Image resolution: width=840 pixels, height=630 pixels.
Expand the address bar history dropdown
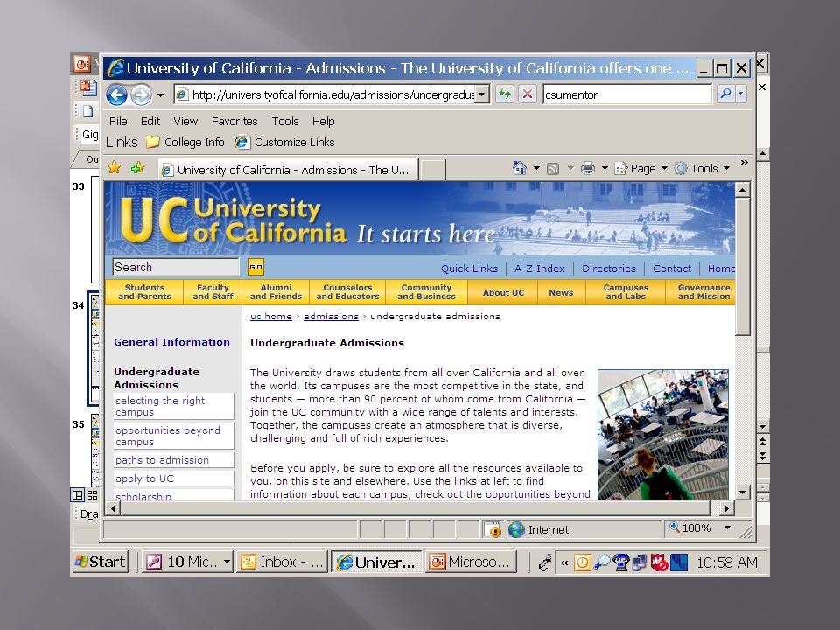tap(482, 94)
